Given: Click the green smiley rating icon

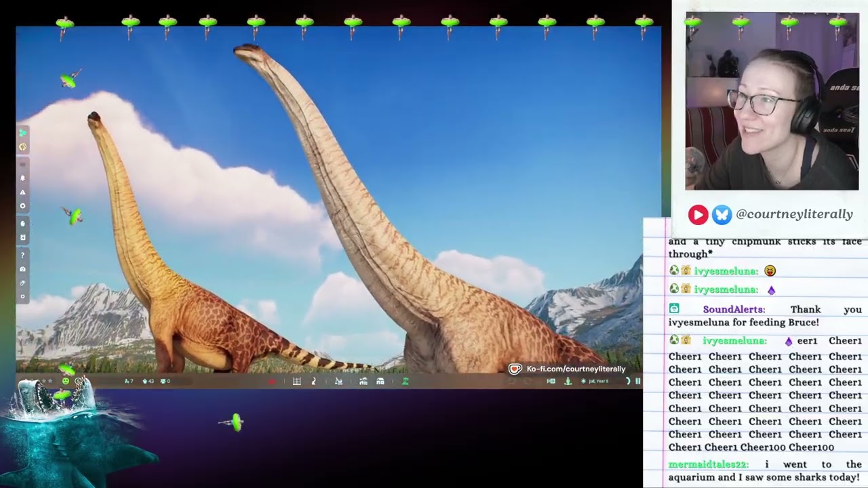Looking at the screenshot, I should point(66,381).
